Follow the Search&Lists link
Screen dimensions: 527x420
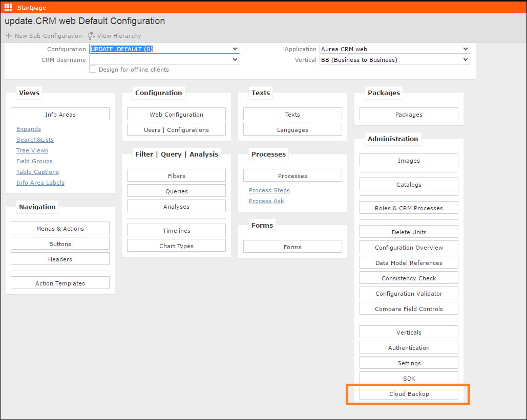click(x=35, y=140)
